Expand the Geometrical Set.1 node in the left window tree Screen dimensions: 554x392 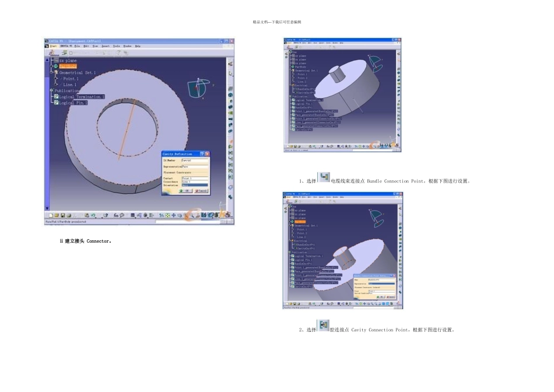pyautogui.click(x=51, y=72)
